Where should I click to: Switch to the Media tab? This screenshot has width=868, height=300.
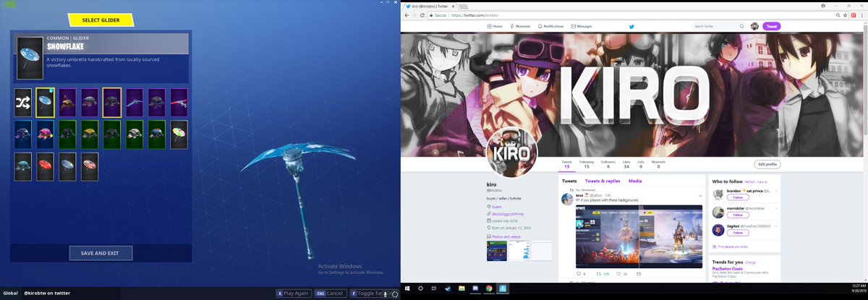coord(635,181)
